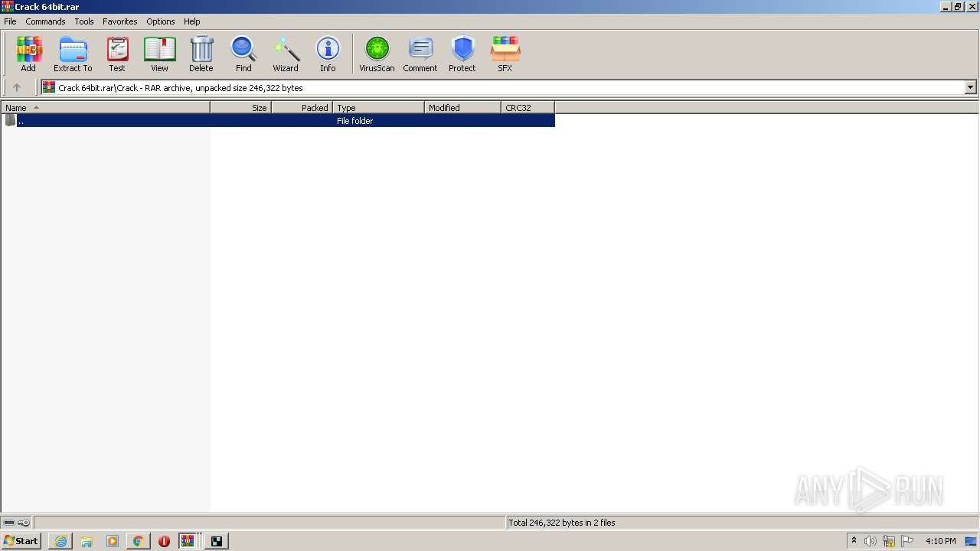Screen dimensions: 980x551
Task: Open the Action Center flag icon
Action: click(x=907, y=541)
